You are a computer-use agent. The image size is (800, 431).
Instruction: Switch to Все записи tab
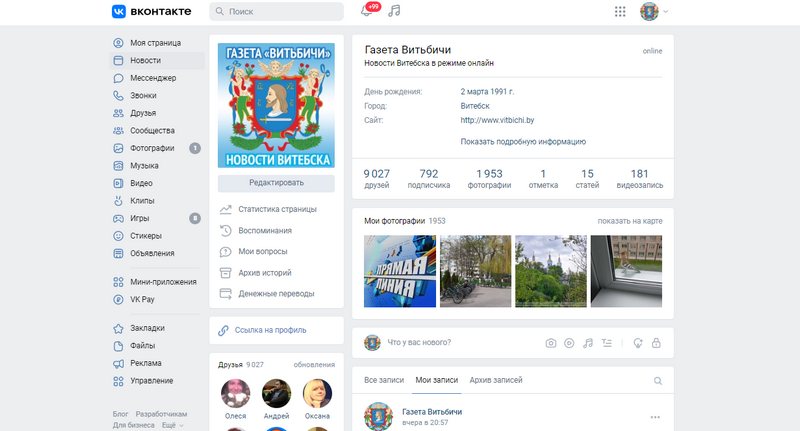[x=384, y=380]
